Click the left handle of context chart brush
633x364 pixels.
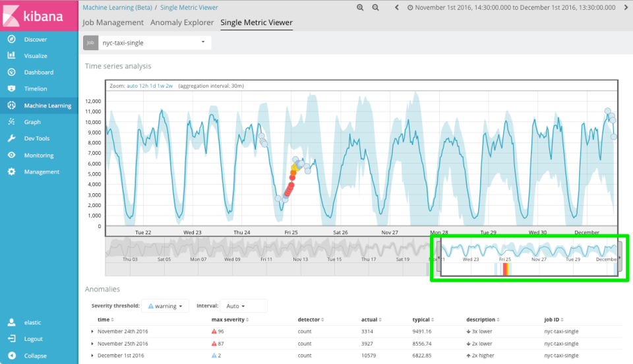[439, 257]
